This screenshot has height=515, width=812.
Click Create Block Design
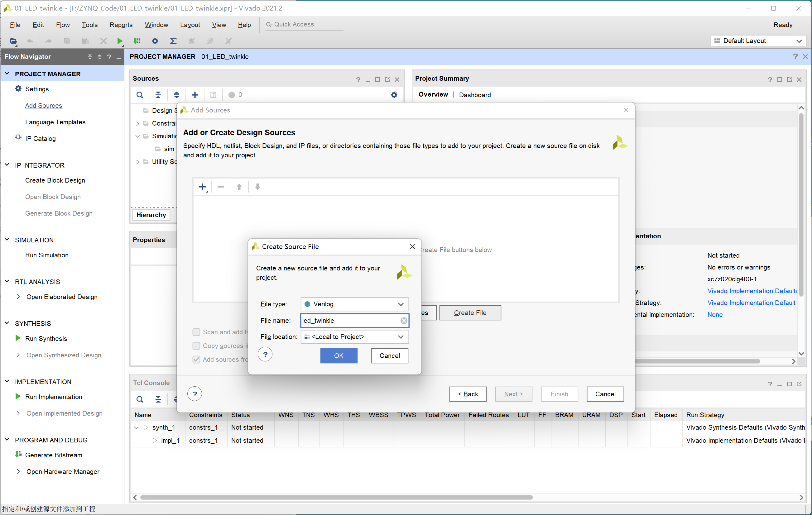point(55,180)
